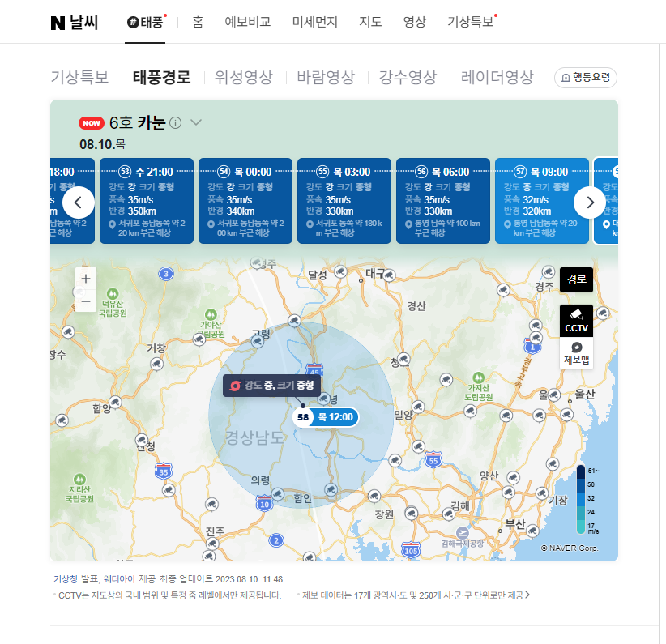
Task: Open the CCTV marker near 대구
Action: click(x=389, y=275)
